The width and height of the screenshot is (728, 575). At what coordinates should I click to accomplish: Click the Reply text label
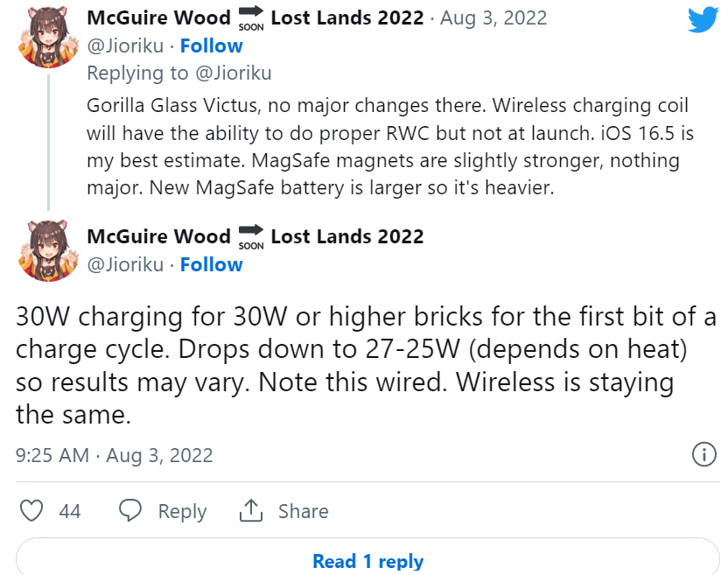[x=182, y=511]
